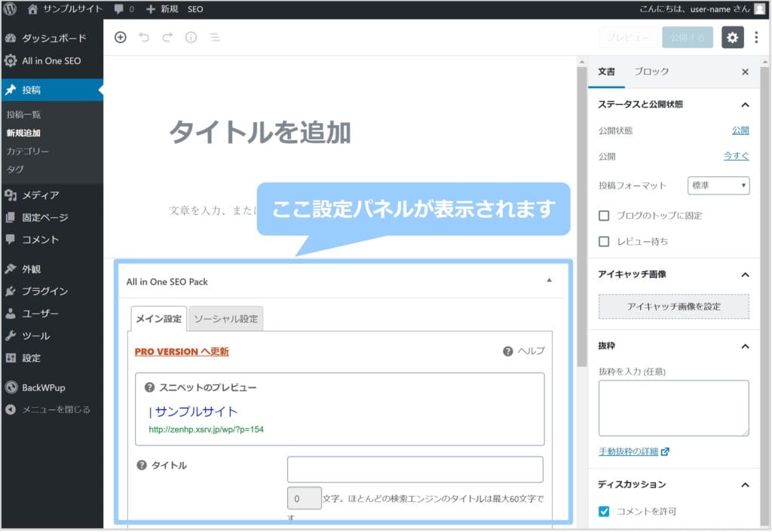The height and width of the screenshot is (532, 772).
Task: Open 投稿一覧 submenu item
Action: pyautogui.click(x=23, y=115)
